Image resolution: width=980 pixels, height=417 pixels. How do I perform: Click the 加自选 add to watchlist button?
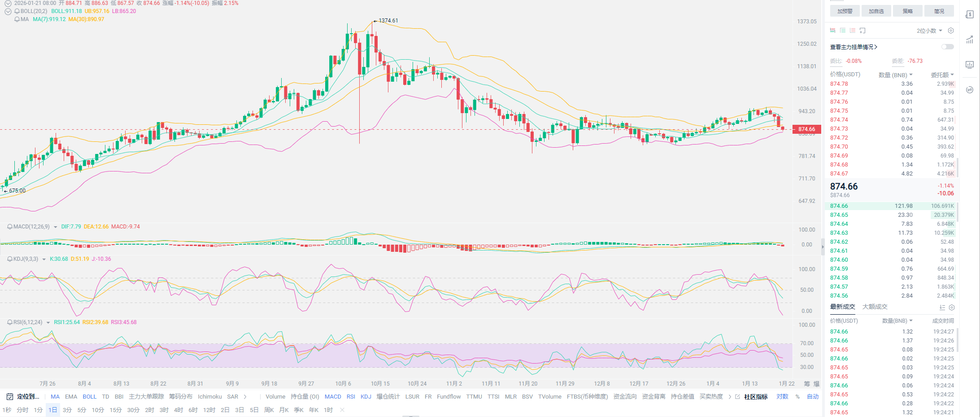click(876, 11)
